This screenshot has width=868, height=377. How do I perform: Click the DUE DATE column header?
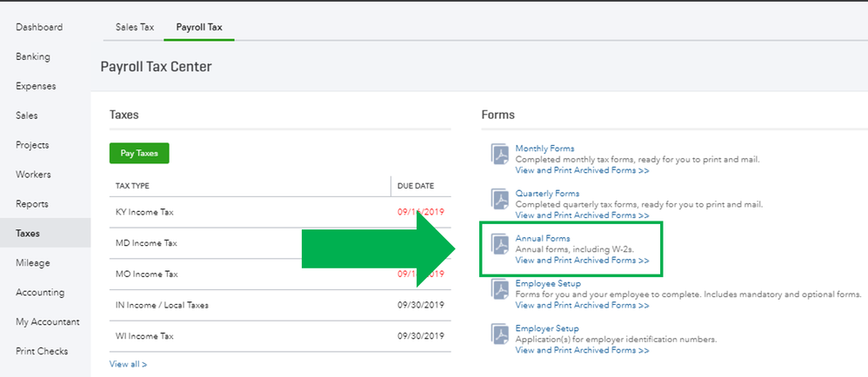coord(416,186)
